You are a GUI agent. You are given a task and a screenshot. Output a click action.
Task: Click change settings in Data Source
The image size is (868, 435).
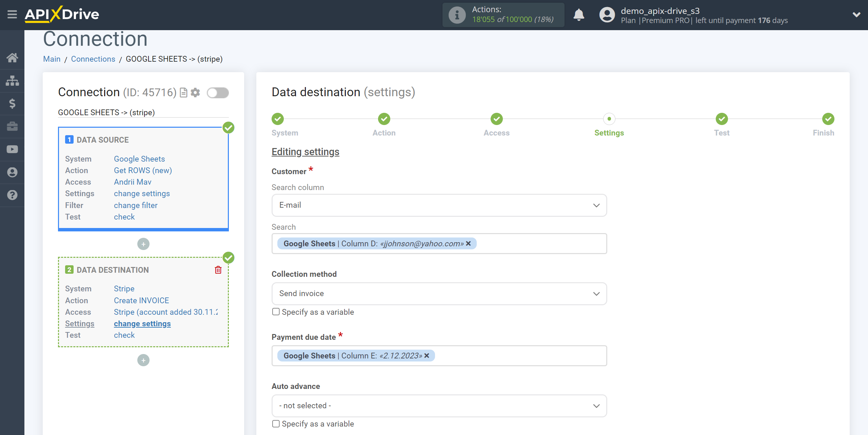tap(142, 193)
